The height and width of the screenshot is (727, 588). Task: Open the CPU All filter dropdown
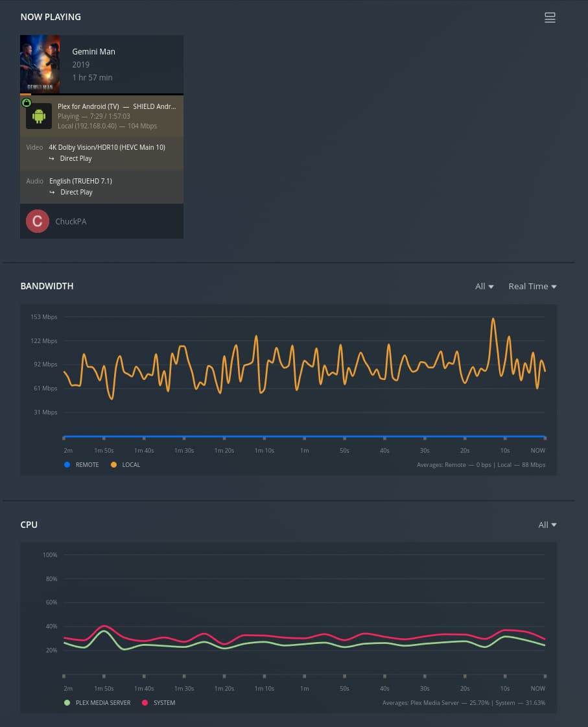click(x=547, y=525)
